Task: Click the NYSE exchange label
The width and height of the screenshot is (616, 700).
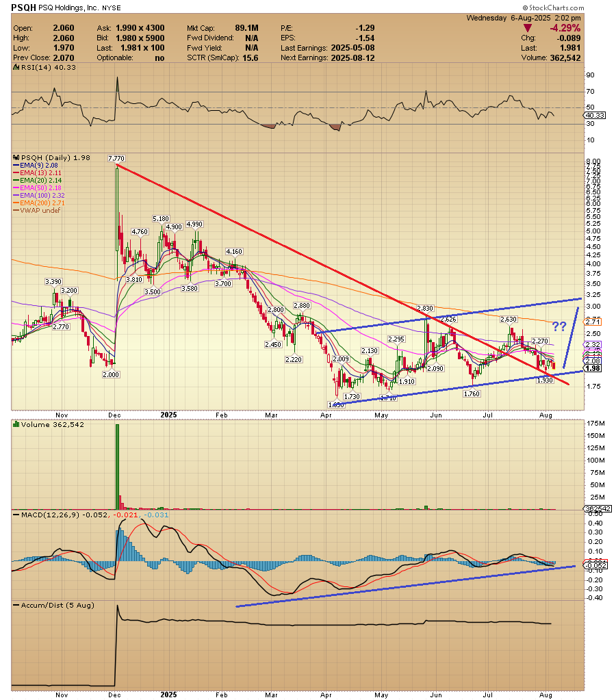Action: tap(112, 8)
